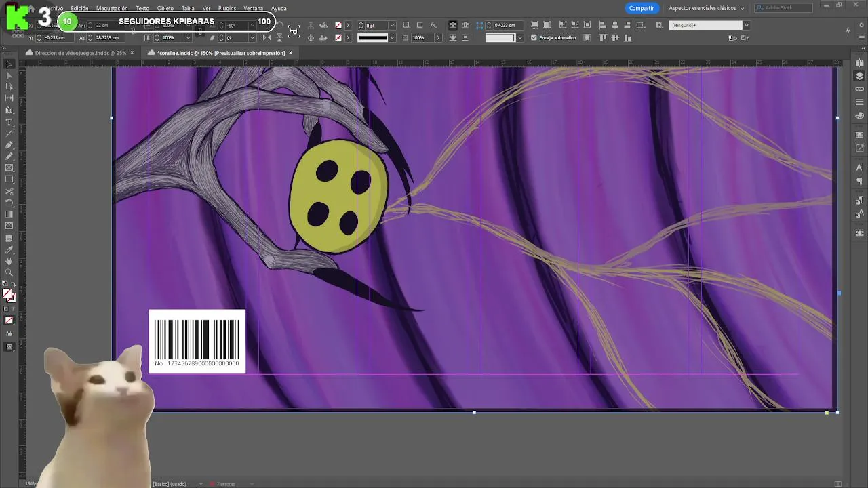
Task: Select the Gradient Swatch tool
Action: click(9, 214)
